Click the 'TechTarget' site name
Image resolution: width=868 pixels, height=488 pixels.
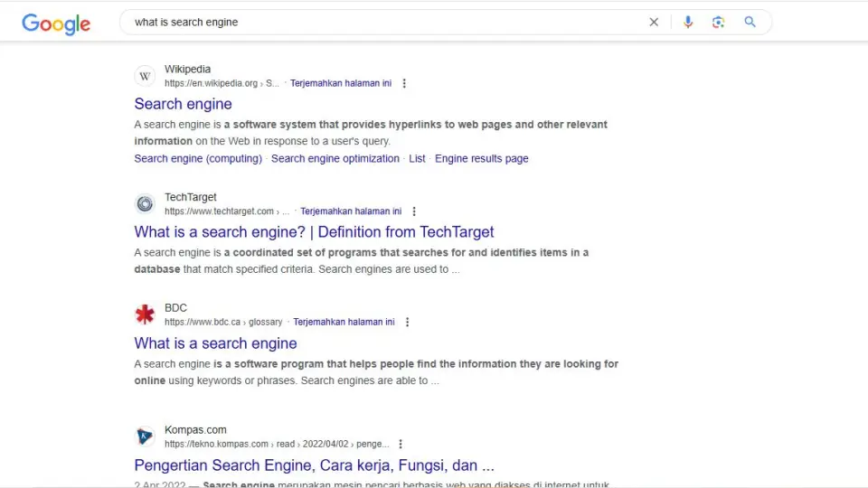(191, 197)
